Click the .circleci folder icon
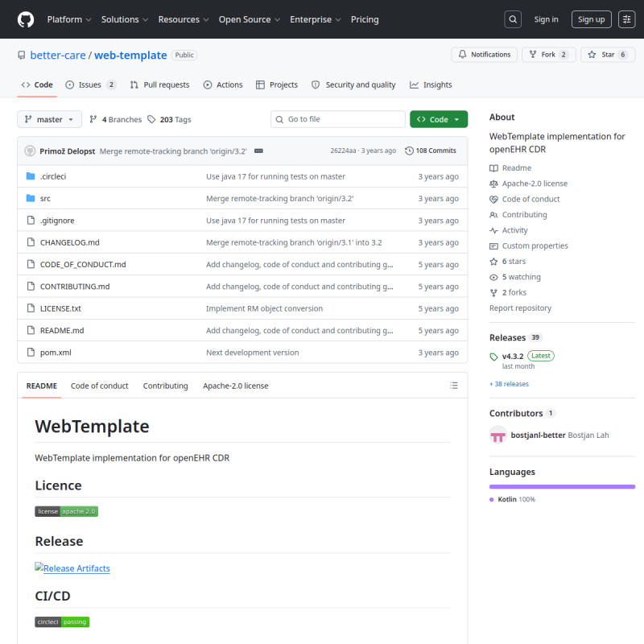 click(x=31, y=176)
